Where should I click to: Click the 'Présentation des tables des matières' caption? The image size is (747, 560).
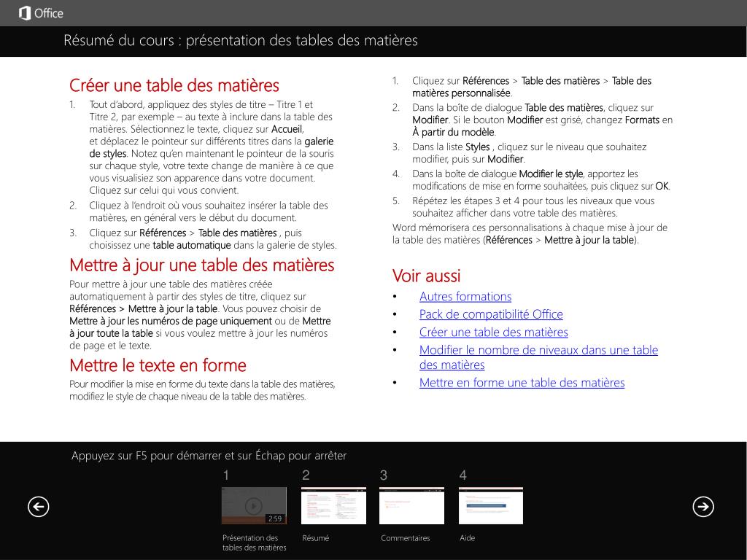click(x=254, y=542)
